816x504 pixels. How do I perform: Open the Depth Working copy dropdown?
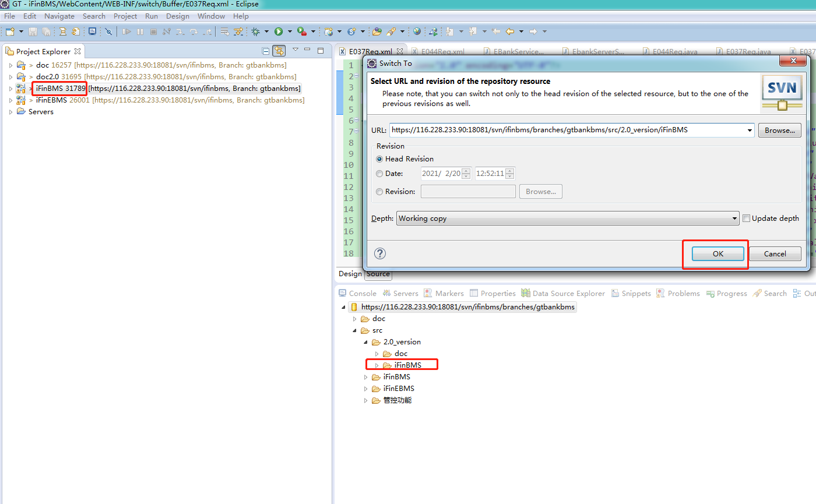click(568, 218)
